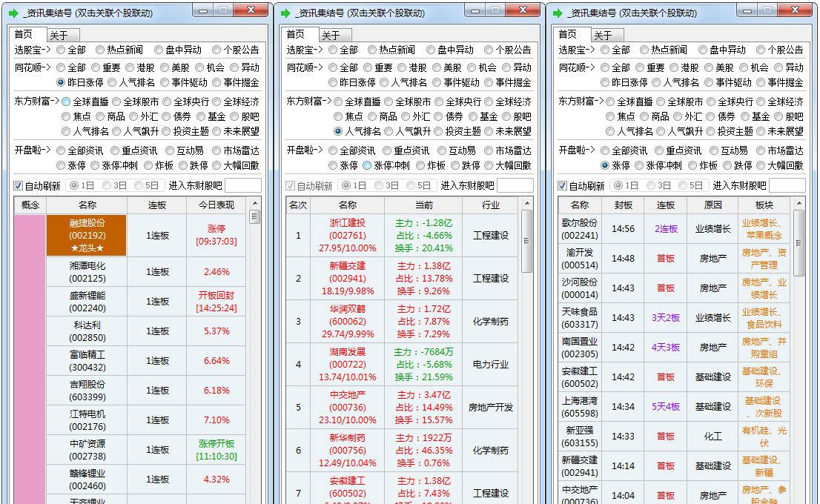This screenshot has height=504, width=820.
Task: Select 昨日涨停 radio in the left window
Action: click(x=61, y=82)
